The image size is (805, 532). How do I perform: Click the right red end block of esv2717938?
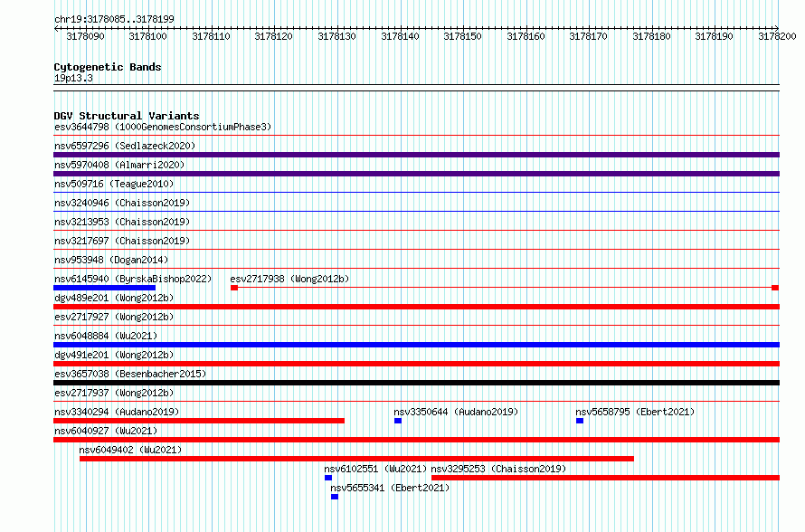pos(775,288)
